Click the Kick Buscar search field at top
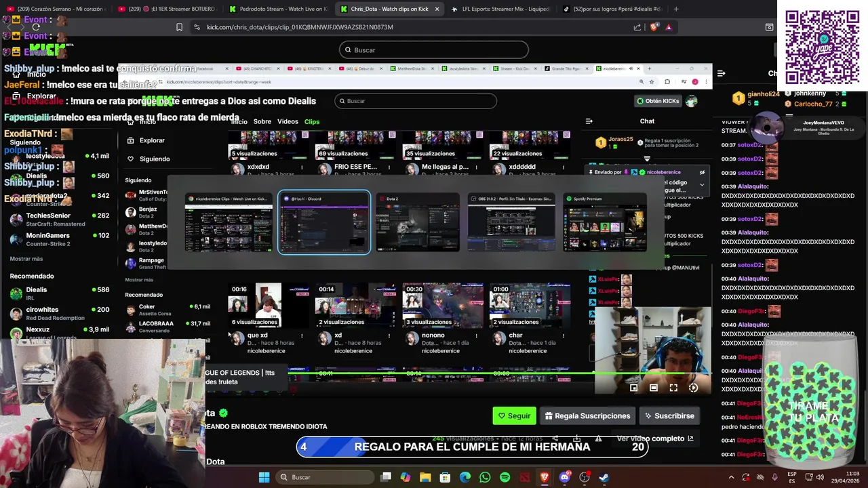Image resolution: width=868 pixels, height=488 pixels. click(x=434, y=49)
